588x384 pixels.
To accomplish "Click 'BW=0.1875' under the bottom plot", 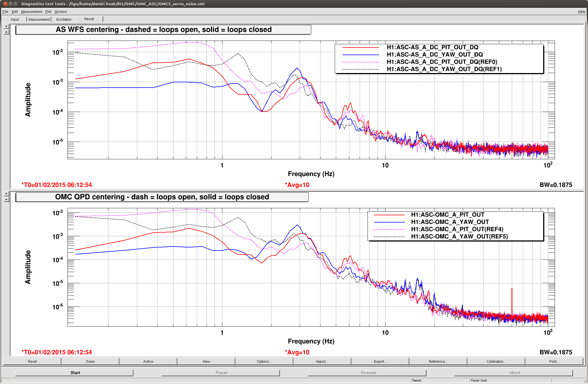I will coord(556,352).
